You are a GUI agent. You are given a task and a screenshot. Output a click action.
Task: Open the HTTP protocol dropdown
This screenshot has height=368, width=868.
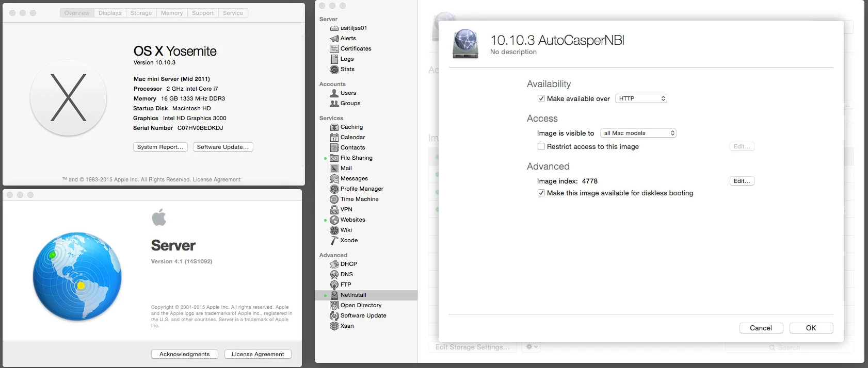[641, 98]
